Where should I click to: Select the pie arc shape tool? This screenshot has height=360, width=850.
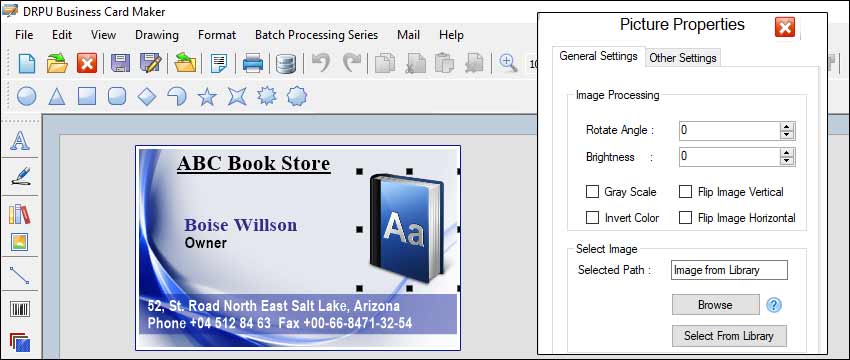click(x=177, y=97)
